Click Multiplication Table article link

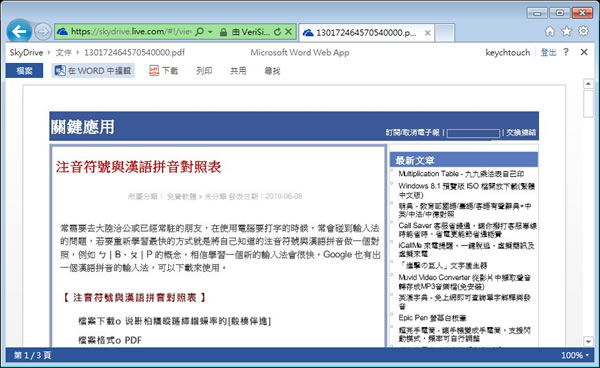point(461,174)
